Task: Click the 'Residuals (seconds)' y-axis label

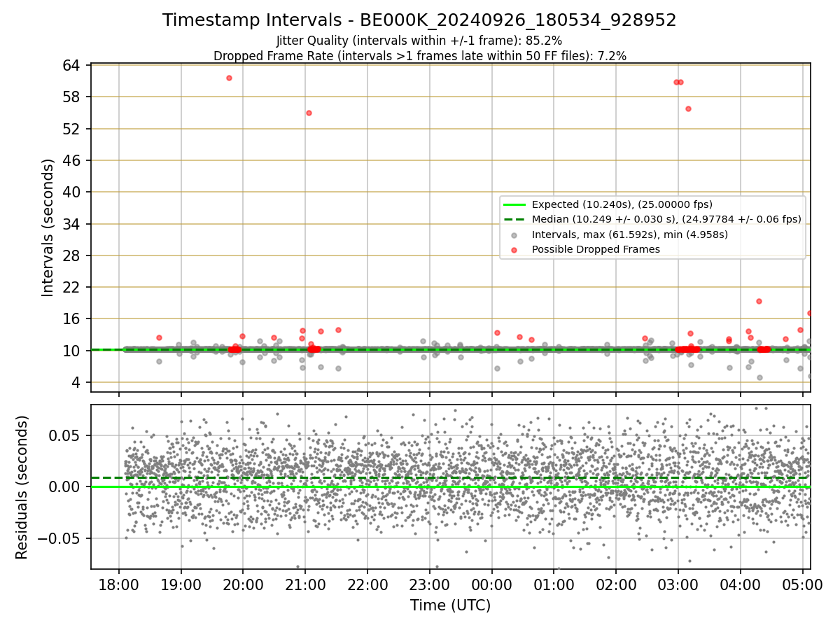Action: click(22, 487)
